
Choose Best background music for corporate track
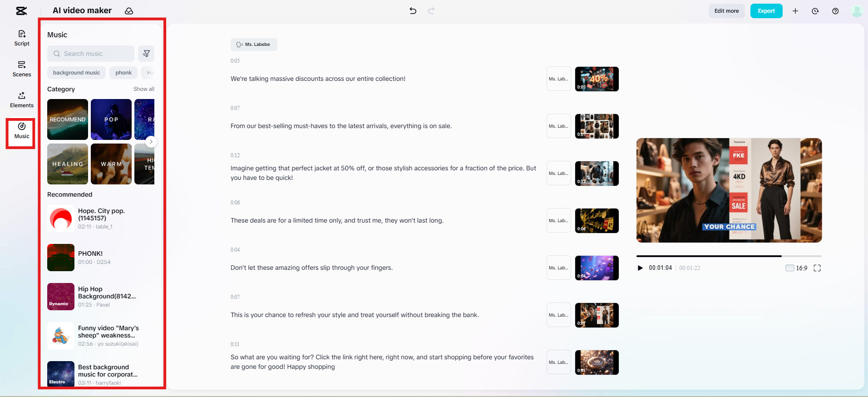pyautogui.click(x=101, y=375)
